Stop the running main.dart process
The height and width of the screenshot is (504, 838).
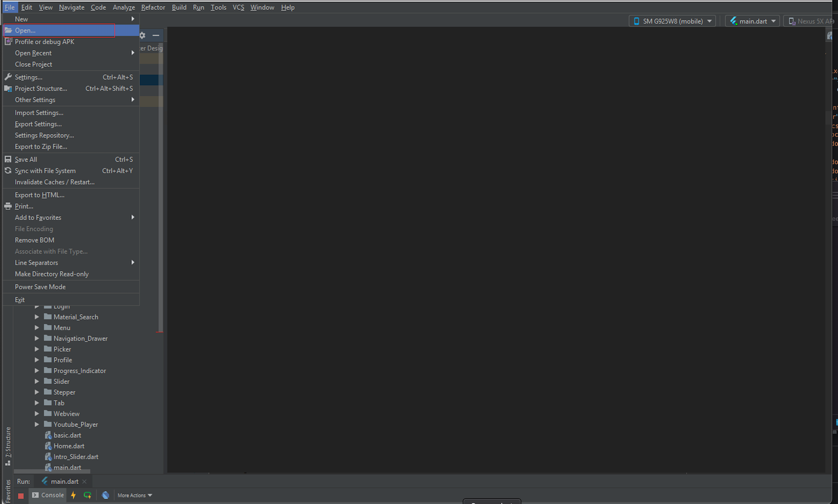click(20, 495)
